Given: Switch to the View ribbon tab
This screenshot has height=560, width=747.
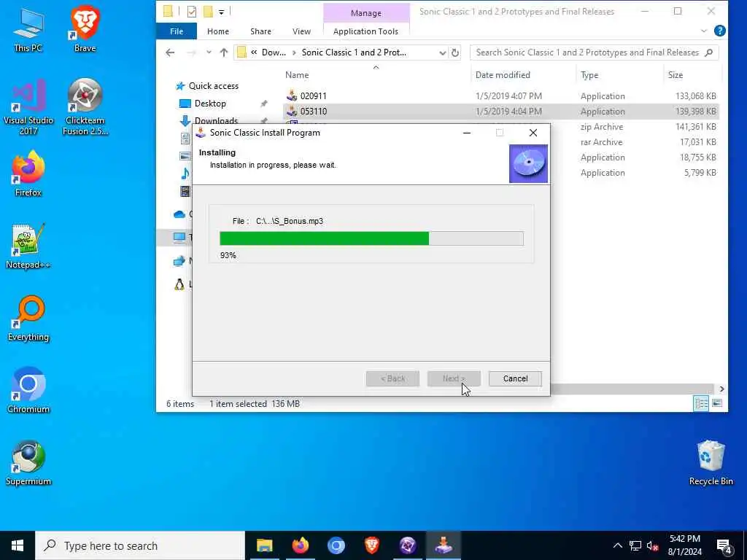Looking at the screenshot, I should (x=301, y=31).
